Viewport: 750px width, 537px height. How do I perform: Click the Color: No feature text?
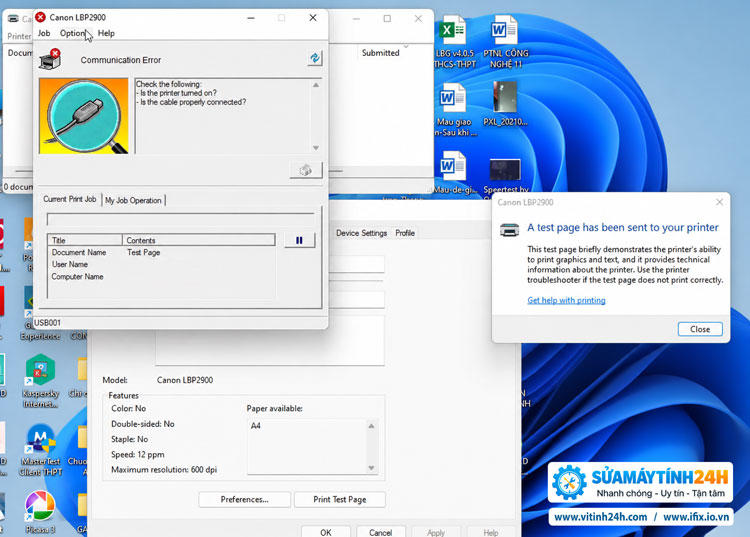[129, 408]
